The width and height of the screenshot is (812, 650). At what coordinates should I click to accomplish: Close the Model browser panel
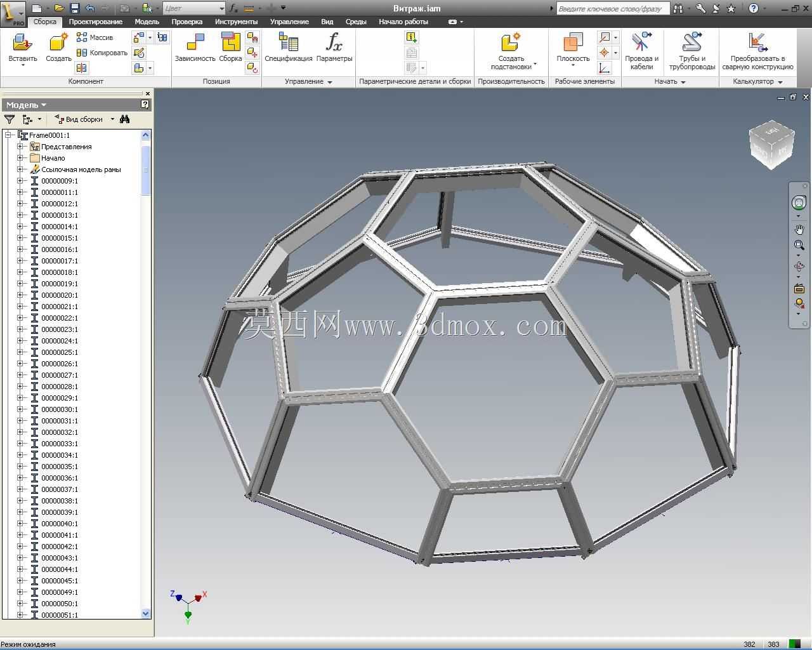[x=148, y=93]
